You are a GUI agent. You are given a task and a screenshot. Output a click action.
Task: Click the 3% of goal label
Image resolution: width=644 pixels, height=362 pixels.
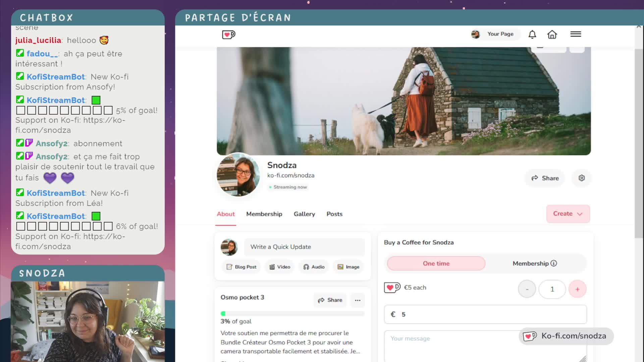pyautogui.click(x=236, y=321)
